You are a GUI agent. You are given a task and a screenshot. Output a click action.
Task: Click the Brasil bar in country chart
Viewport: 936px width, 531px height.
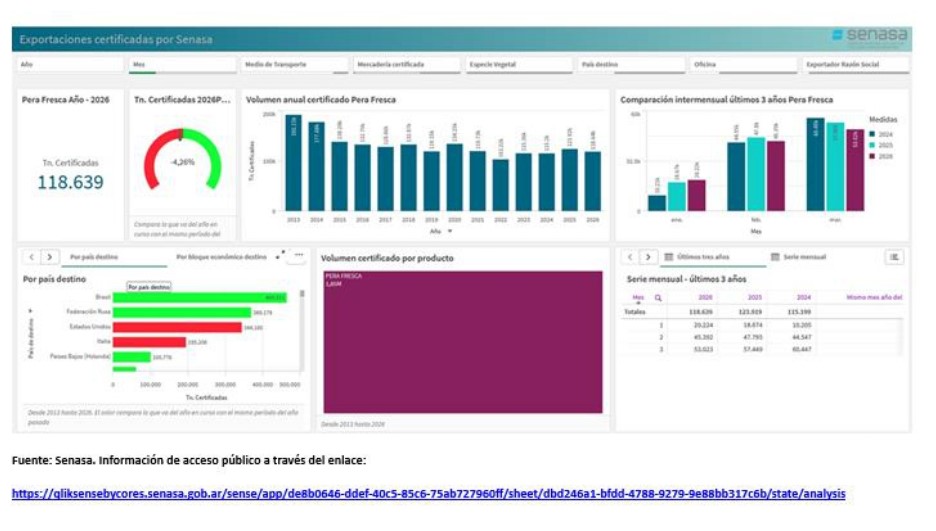point(199,297)
